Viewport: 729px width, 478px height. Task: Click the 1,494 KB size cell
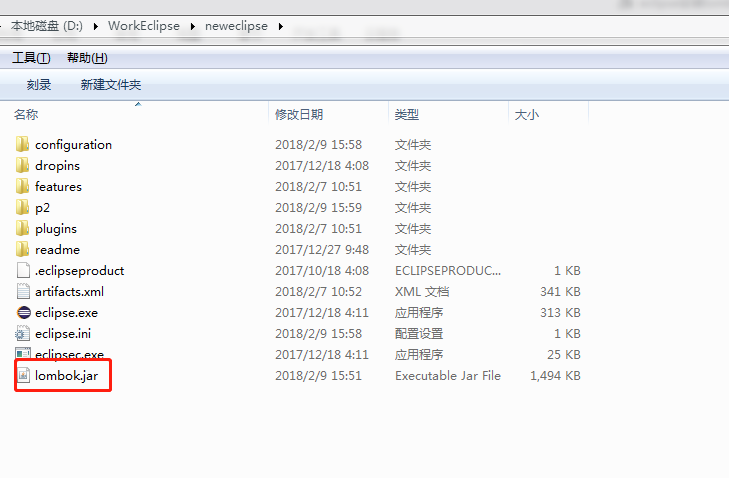555,375
